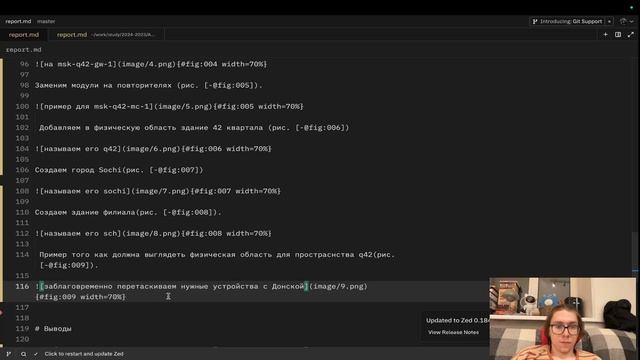Click View Release Notes link
The height and width of the screenshot is (360, 640).
click(453, 332)
